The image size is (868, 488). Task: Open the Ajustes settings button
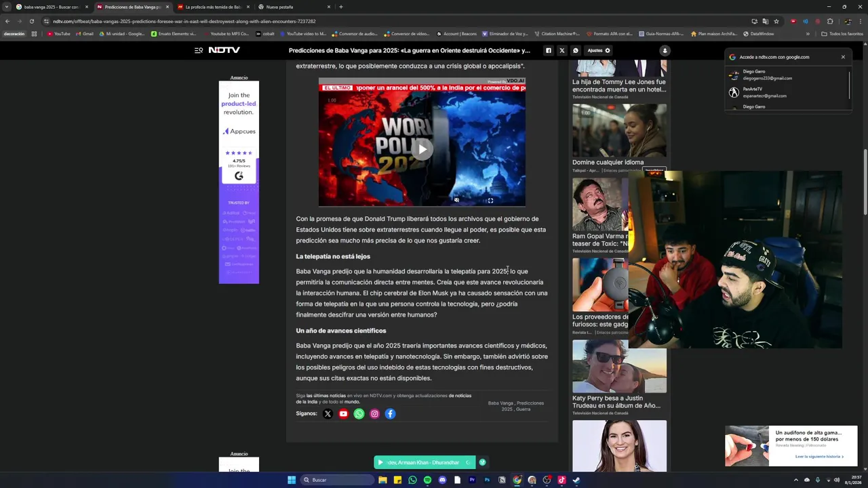pos(599,50)
